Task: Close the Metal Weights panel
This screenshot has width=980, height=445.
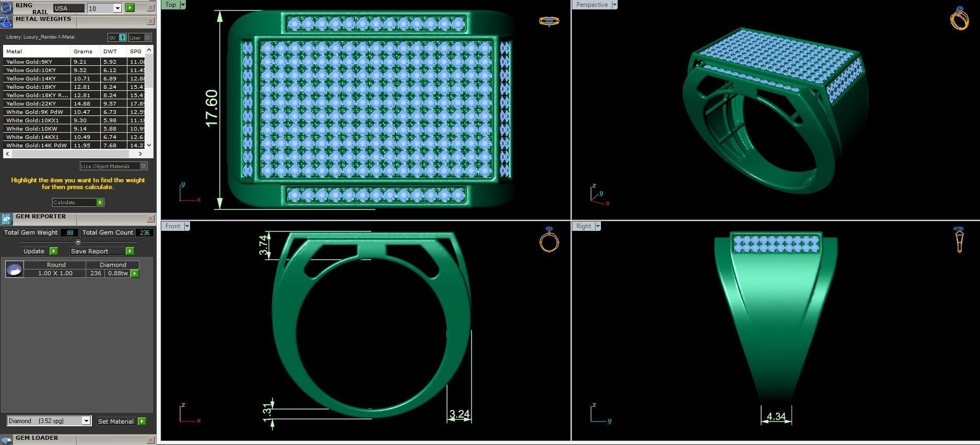Action: coord(150,21)
